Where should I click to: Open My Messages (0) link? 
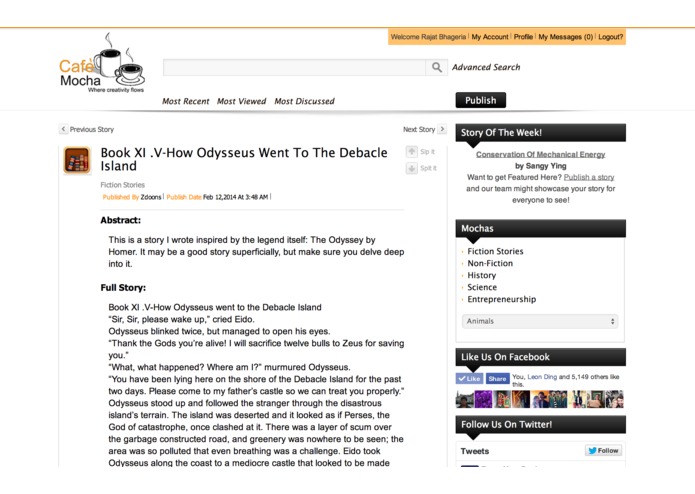point(565,37)
